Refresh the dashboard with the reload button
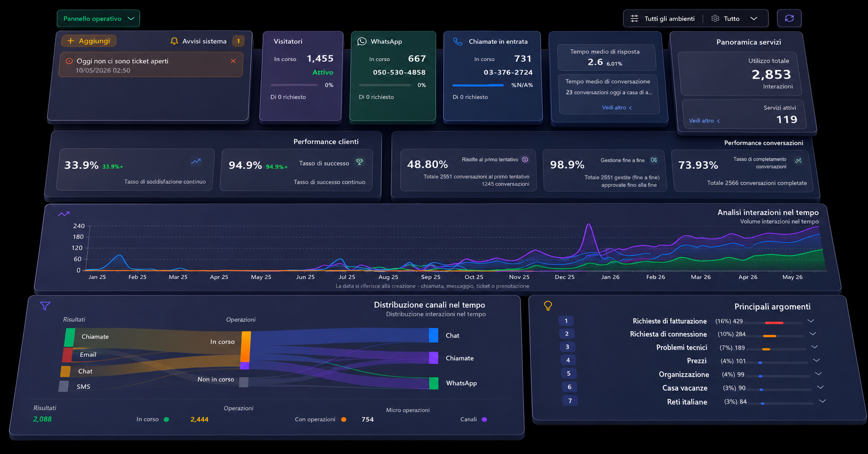The image size is (868, 454). pos(789,19)
